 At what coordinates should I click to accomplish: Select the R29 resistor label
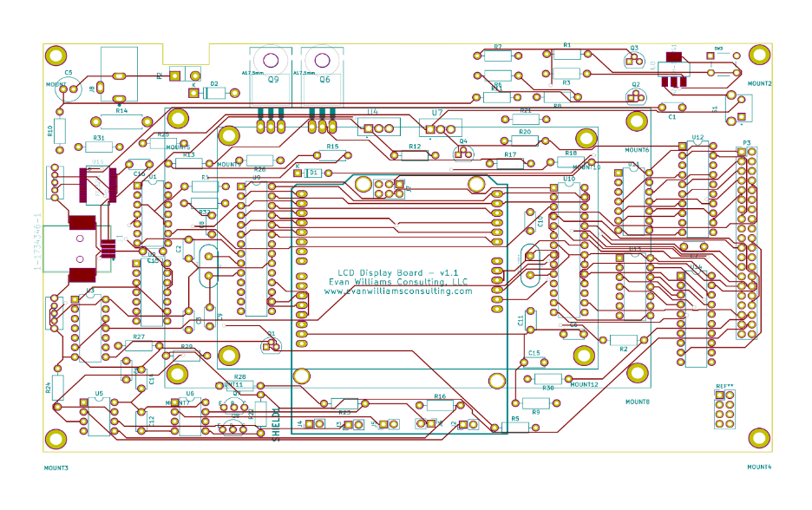(x=187, y=346)
